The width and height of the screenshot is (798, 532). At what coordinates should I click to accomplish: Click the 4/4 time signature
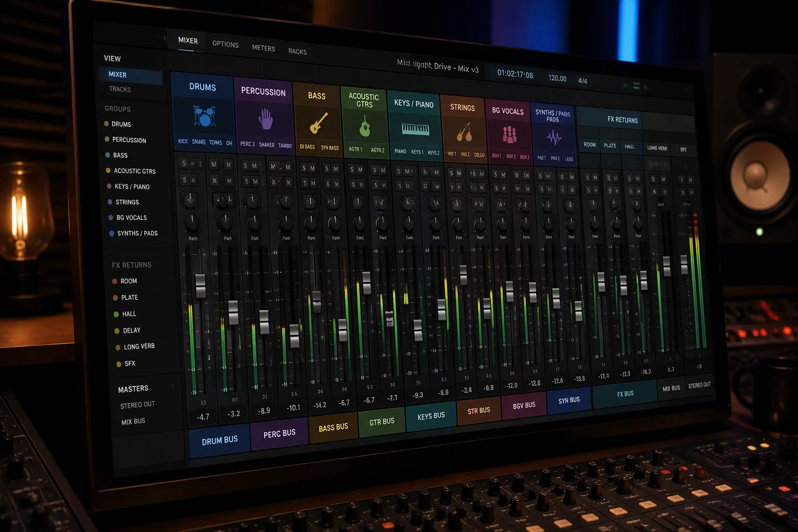582,81
